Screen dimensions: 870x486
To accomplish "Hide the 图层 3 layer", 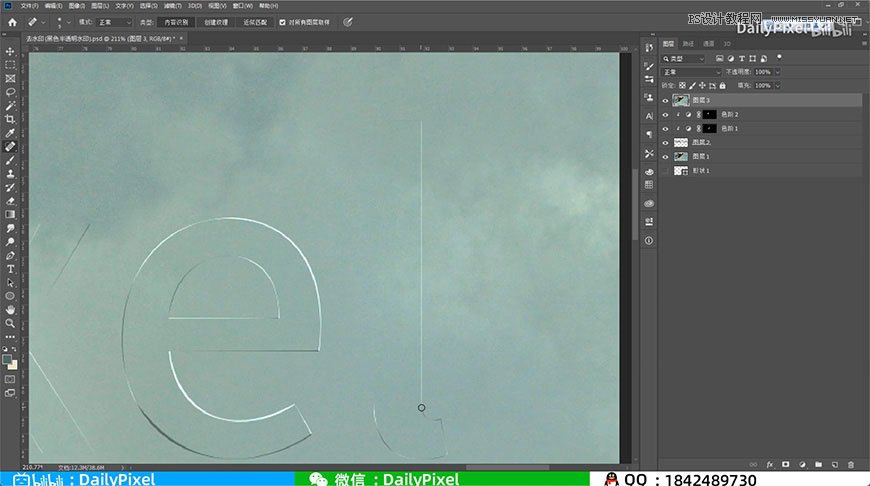I will [x=665, y=100].
